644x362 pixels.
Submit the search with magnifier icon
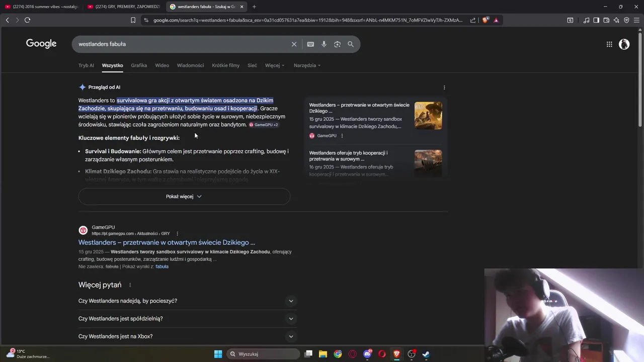pyautogui.click(x=351, y=44)
